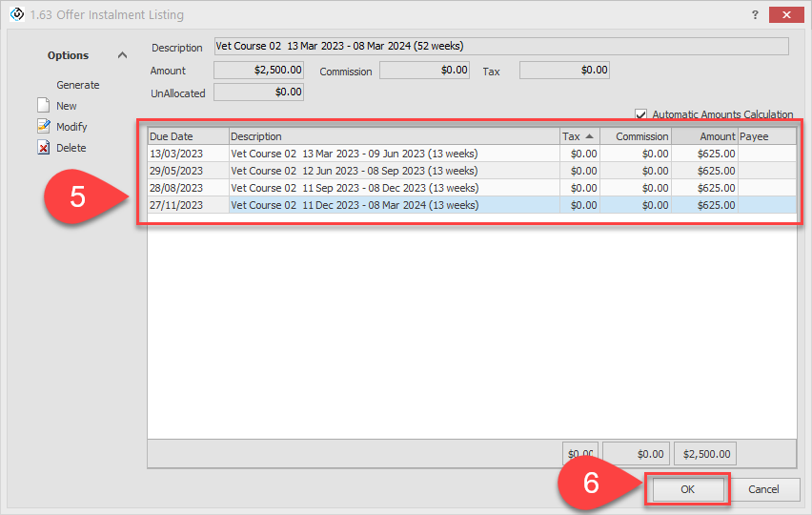
Task: Select the Generate option
Action: tap(77, 85)
